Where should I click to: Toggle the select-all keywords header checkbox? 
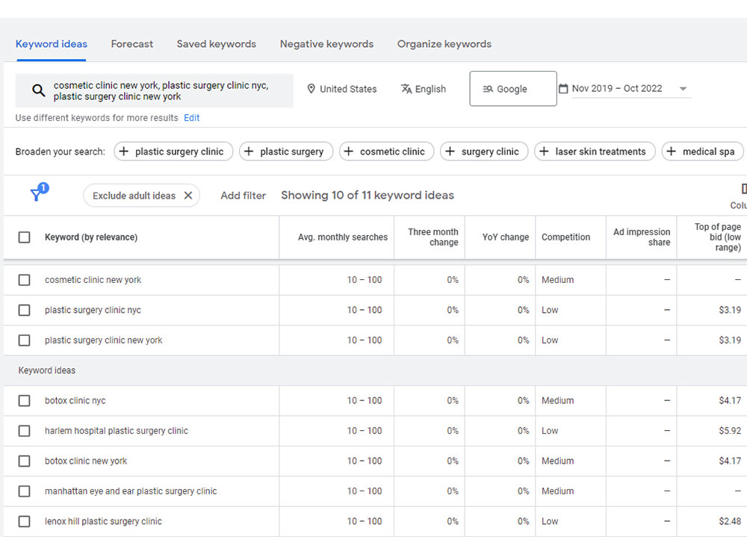(x=25, y=237)
